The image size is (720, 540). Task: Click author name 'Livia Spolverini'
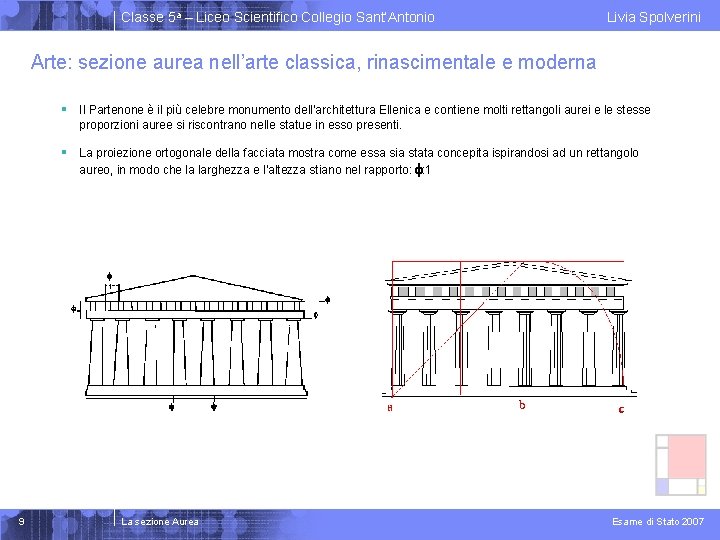coord(653,17)
